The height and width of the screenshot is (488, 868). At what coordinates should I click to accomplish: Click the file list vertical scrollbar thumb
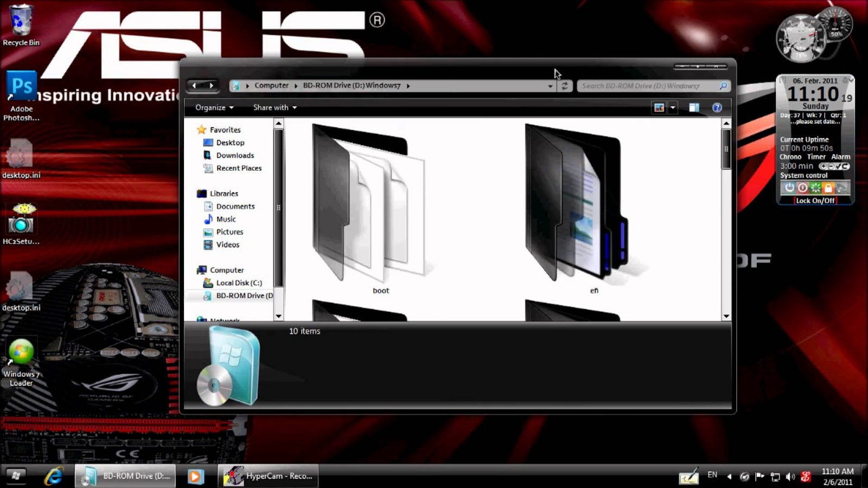[x=726, y=149]
